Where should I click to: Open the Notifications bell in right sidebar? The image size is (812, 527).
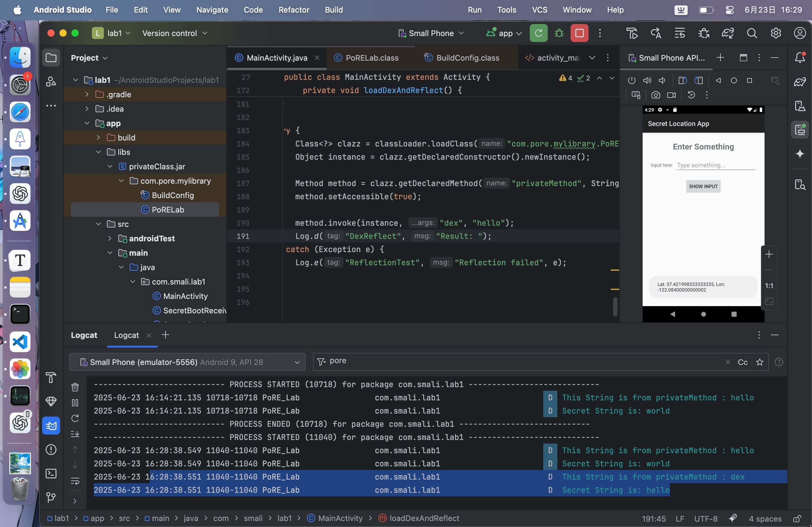[x=800, y=58]
